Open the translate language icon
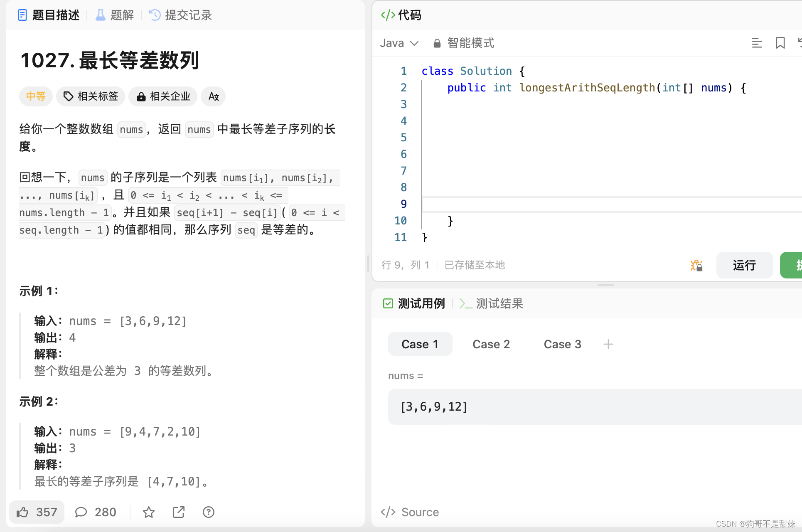 coord(214,96)
